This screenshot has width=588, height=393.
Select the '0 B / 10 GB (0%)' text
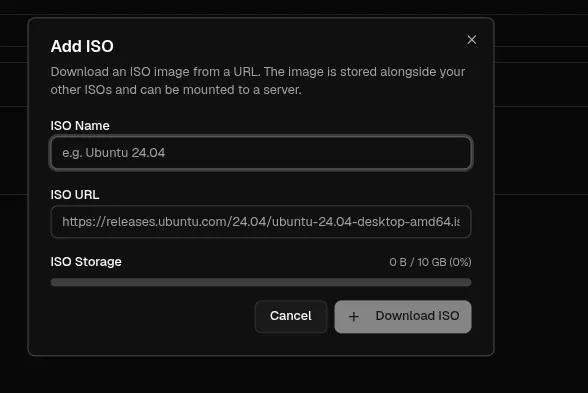pyautogui.click(x=430, y=262)
